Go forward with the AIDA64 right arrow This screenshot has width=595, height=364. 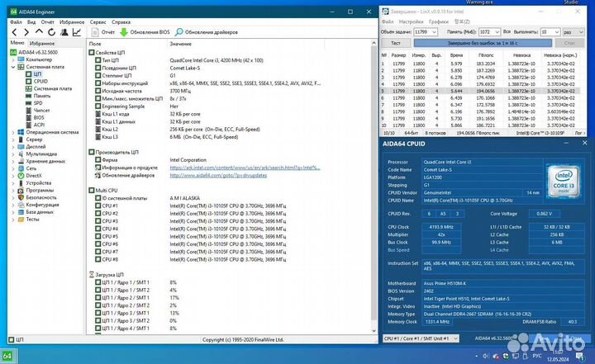26,32
